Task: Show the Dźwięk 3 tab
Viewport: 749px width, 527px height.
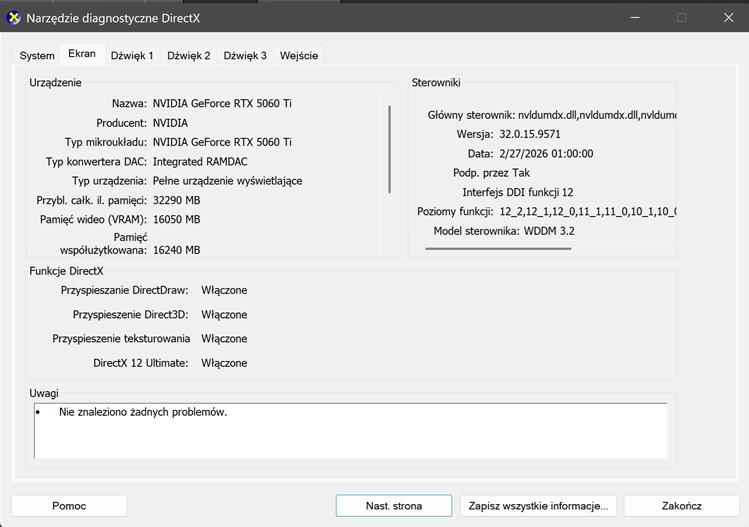Action: coord(245,56)
